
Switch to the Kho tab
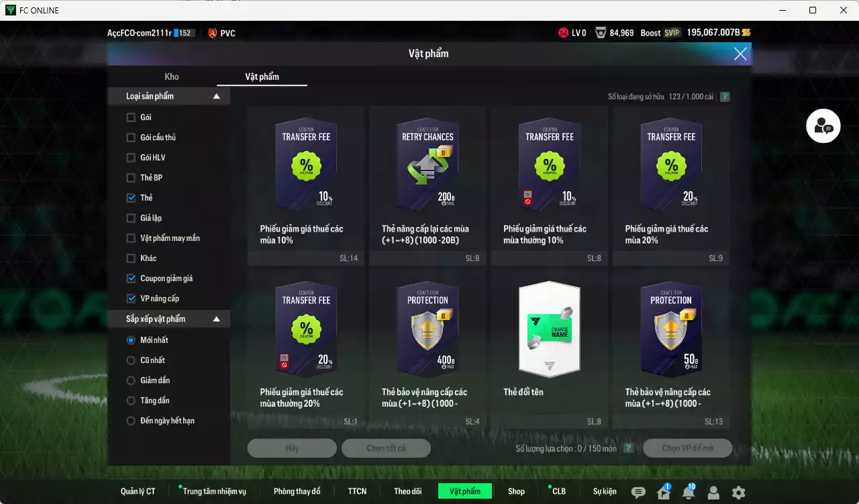tap(172, 77)
